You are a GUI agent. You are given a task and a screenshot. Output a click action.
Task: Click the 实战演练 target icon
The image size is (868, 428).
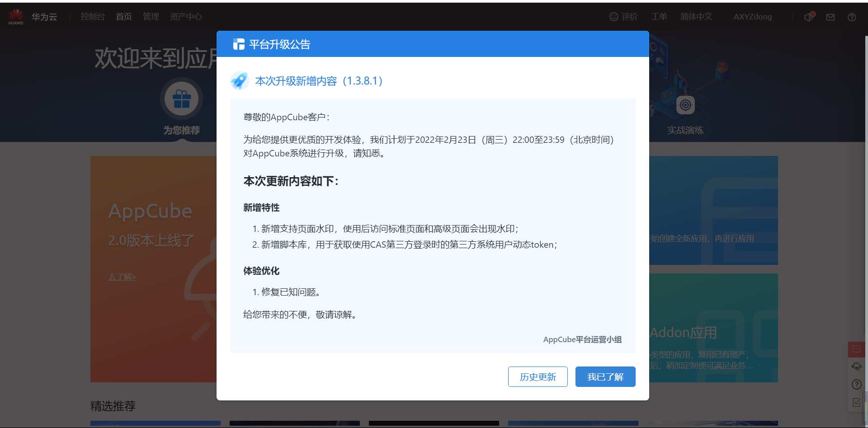click(x=685, y=105)
